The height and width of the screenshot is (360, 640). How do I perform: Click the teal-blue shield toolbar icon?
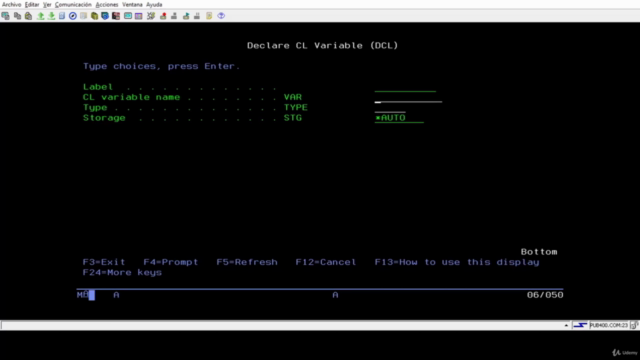(x=105, y=16)
